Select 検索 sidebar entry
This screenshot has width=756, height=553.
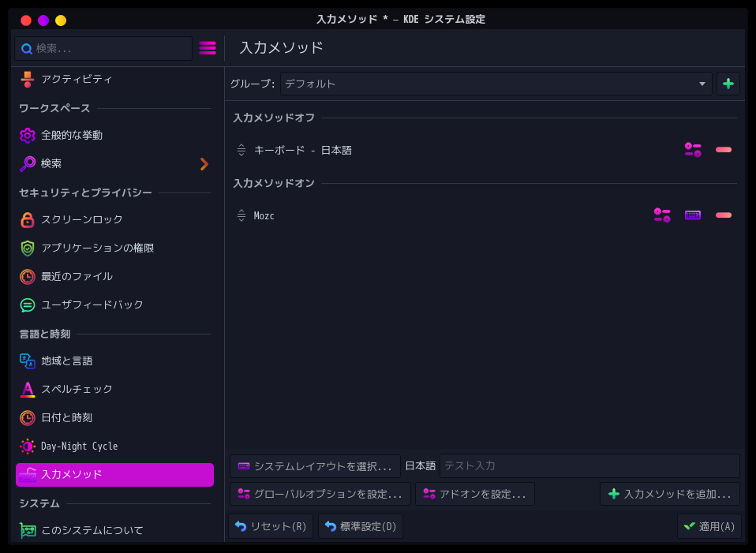coord(114,164)
